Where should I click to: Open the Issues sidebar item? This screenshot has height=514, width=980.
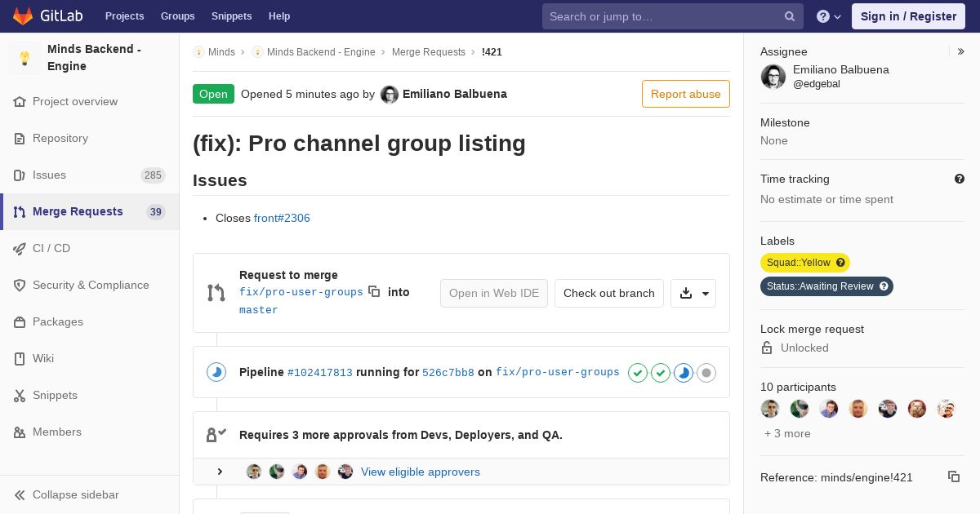click(49, 175)
